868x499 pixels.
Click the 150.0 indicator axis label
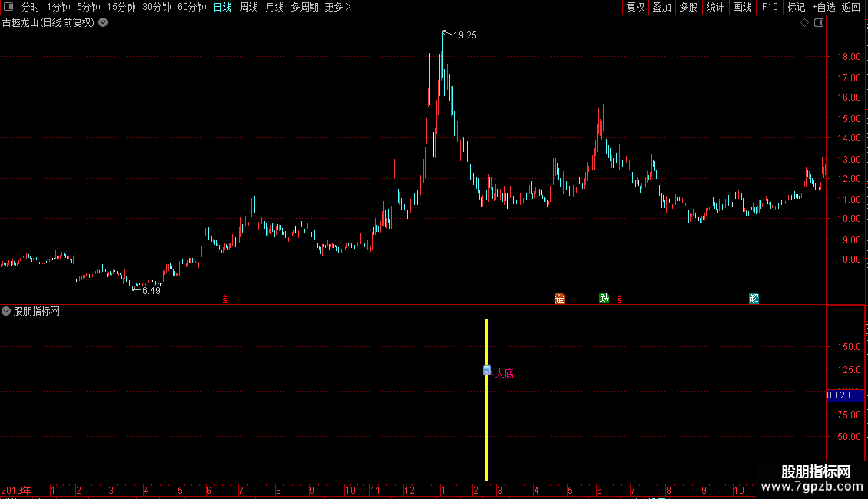tap(849, 347)
